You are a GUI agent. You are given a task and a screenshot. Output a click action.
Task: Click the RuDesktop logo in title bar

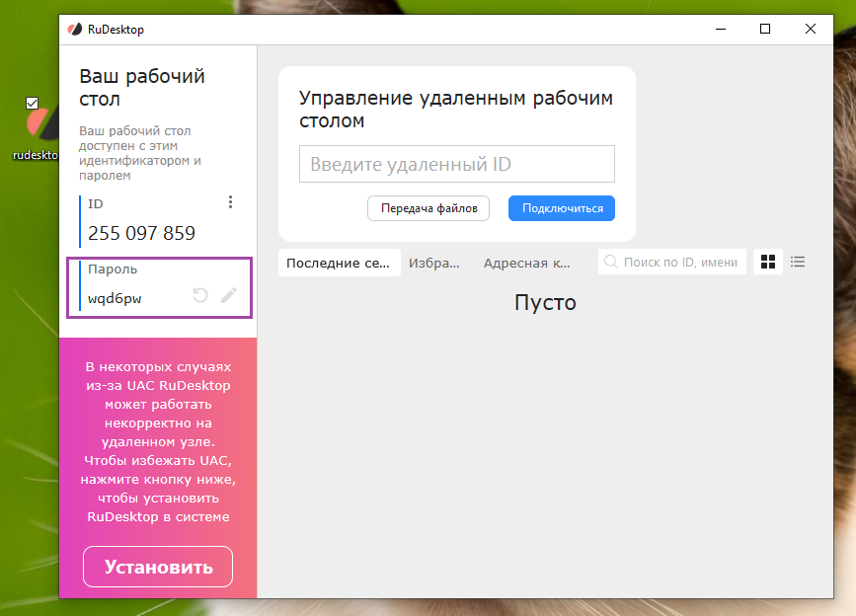coord(75,30)
